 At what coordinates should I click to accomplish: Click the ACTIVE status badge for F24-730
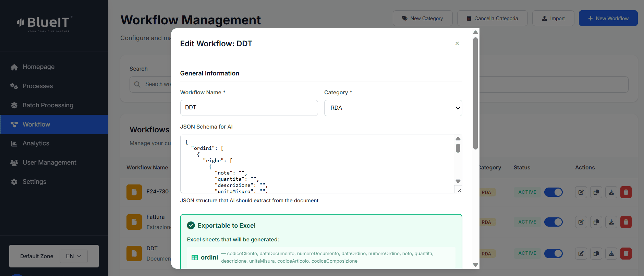527,192
